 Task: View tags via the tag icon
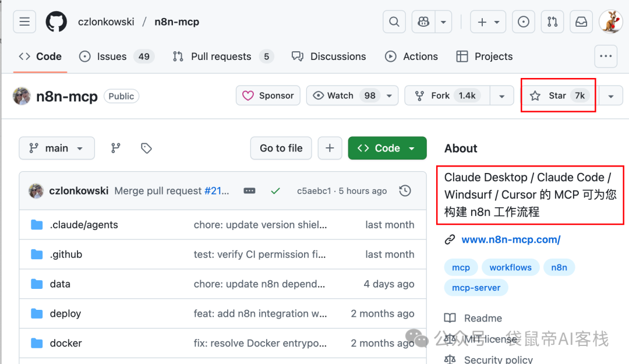click(146, 148)
